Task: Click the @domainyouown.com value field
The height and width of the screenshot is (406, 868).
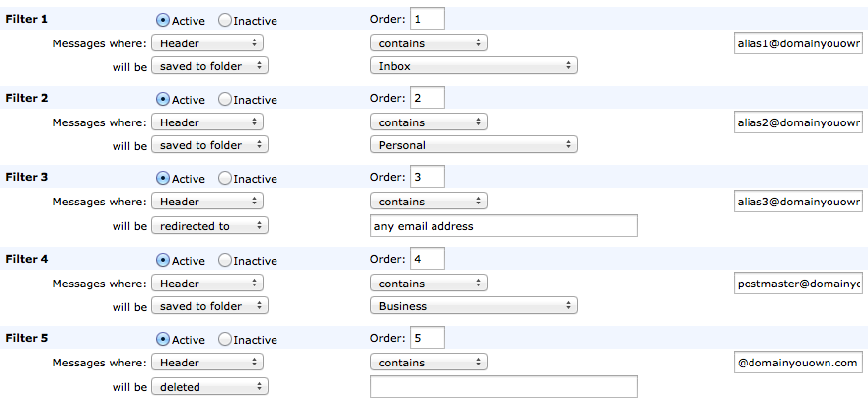Action: (x=798, y=363)
